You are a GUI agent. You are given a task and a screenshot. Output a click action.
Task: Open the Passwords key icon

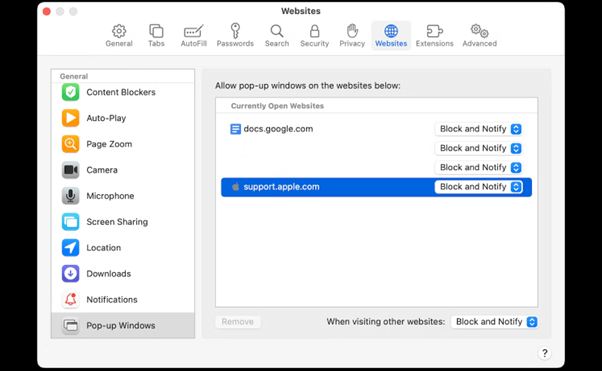tap(235, 30)
